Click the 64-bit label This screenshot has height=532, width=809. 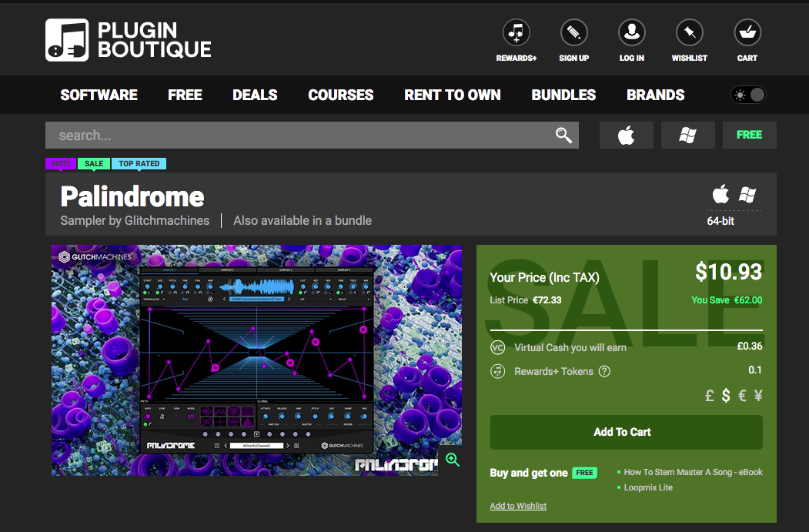[x=720, y=221]
